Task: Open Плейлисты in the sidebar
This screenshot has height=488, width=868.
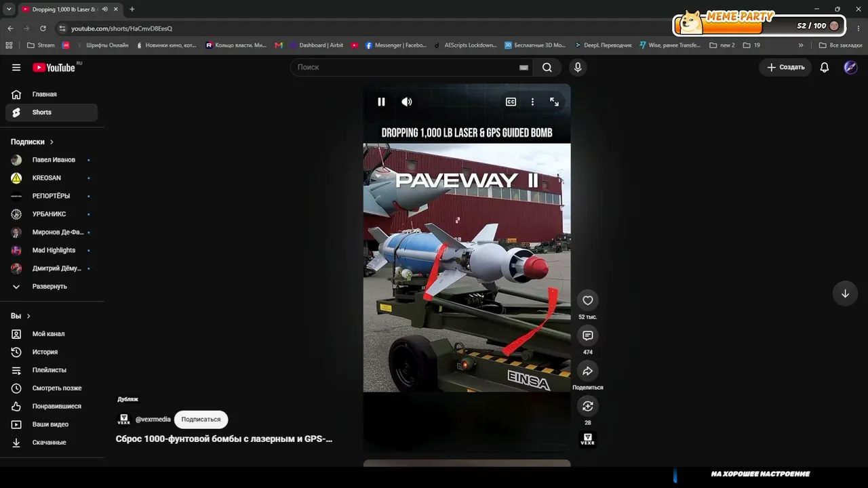Action: 52,370
